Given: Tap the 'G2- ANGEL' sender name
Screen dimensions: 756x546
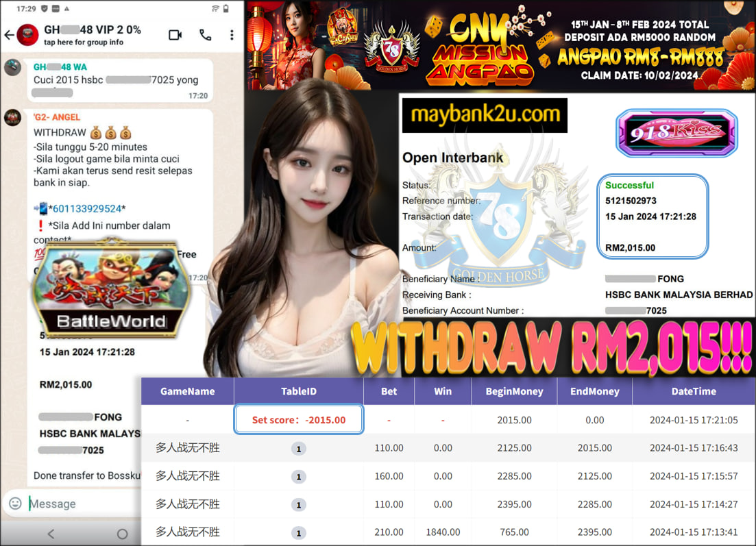Looking at the screenshot, I should (x=57, y=117).
